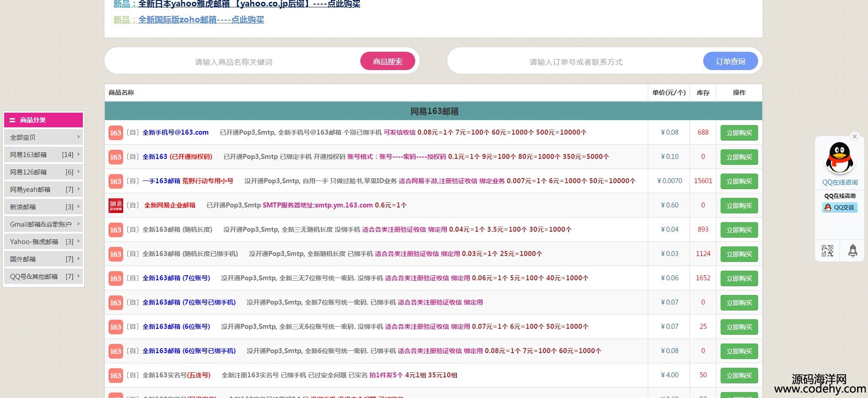Click the 163 icon for 全新163邮箱 (7位账号) row

point(116,278)
